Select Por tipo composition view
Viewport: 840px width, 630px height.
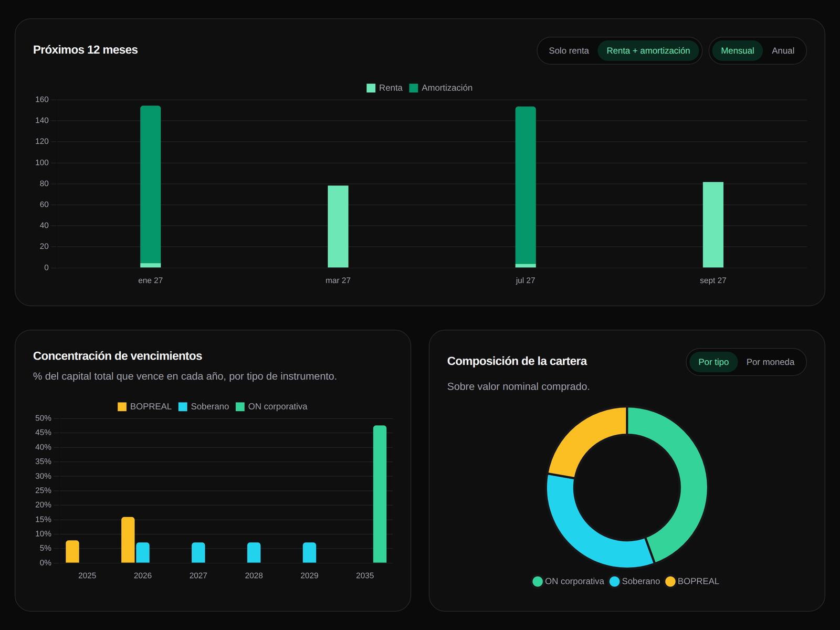click(x=713, y=362)
